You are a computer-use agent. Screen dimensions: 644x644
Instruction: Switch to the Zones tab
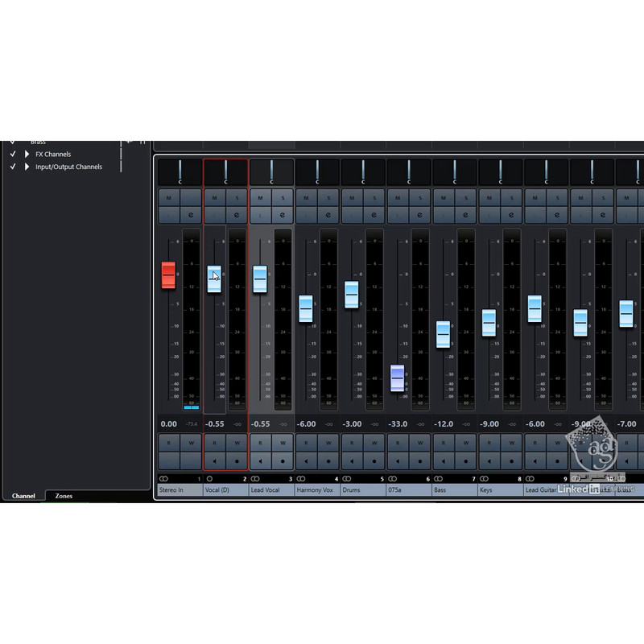coord(64,496)
